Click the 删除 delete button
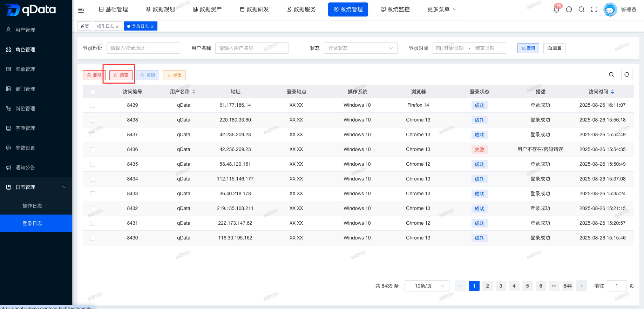This screenshot has height=309, width=644. 94,75
